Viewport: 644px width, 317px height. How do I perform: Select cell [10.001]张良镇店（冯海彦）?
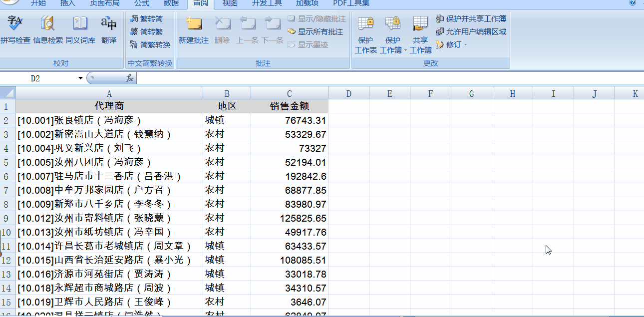click(109, 120)
